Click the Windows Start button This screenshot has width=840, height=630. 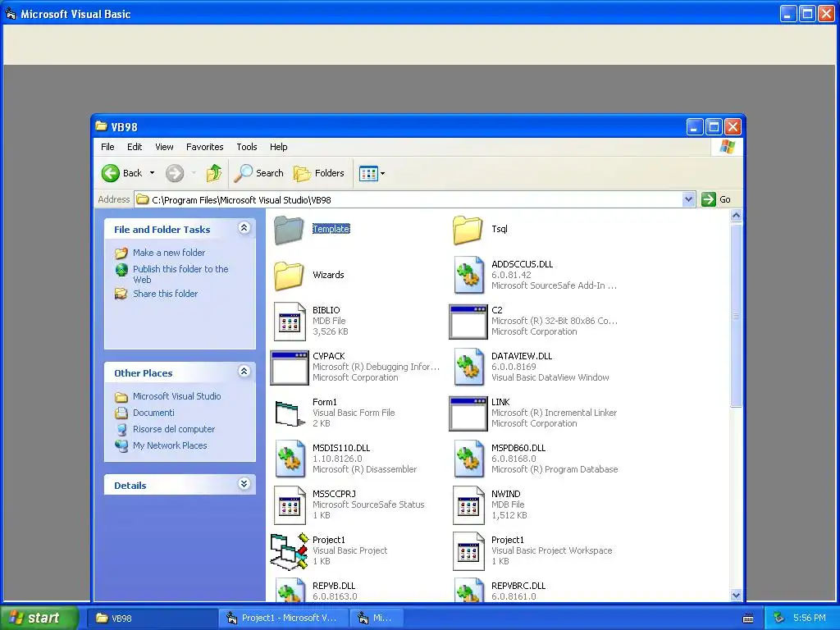click(x=39, y=618)
